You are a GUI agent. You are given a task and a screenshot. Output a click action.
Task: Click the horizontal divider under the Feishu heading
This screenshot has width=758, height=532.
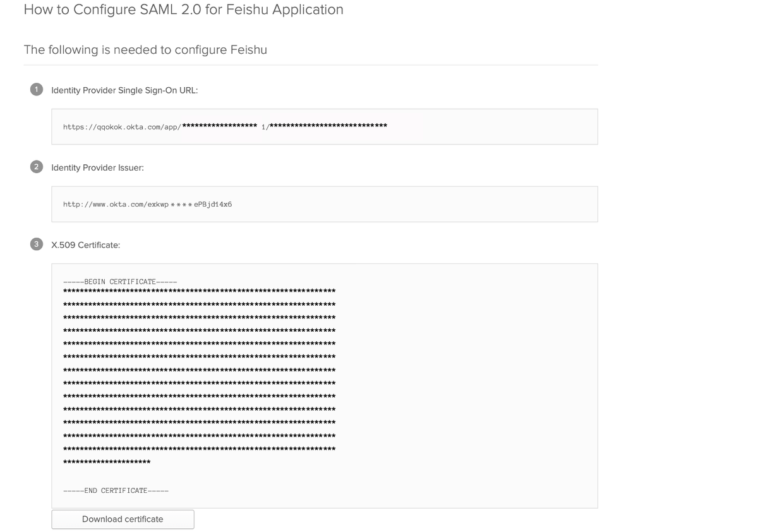pyautogui.click(x=310, y=65)
